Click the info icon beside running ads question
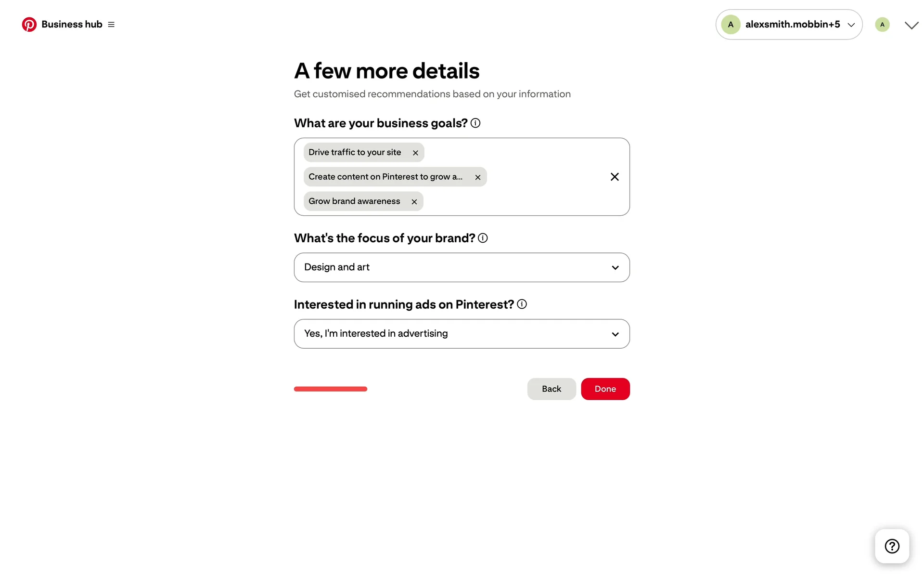Viewport: 924px width, 578px height. point(522,304)
